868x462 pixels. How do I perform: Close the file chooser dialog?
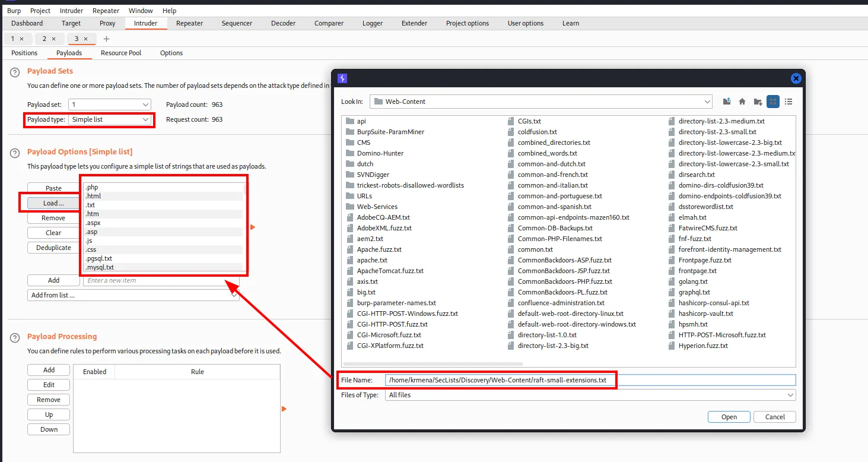coord(796,78)
